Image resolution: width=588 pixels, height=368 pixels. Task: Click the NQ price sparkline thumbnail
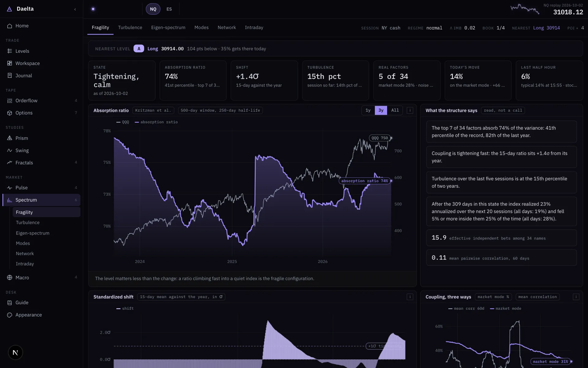point(525,9)
